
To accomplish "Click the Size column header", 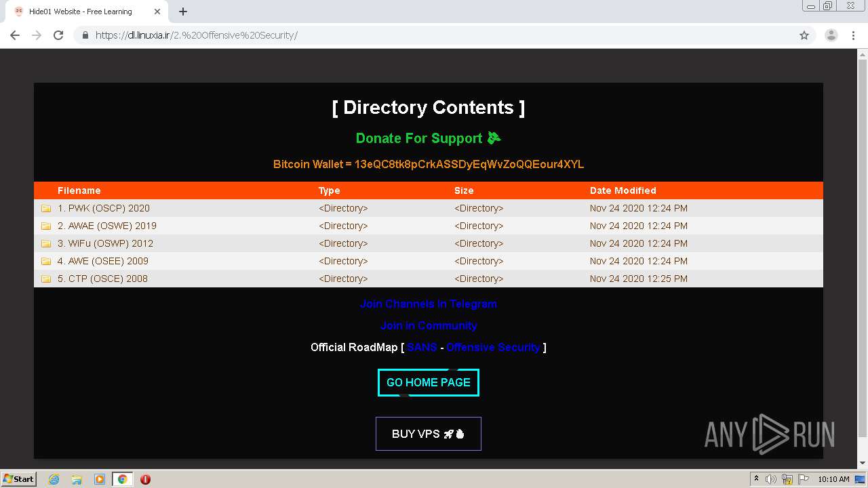I will tap(464, 190).
